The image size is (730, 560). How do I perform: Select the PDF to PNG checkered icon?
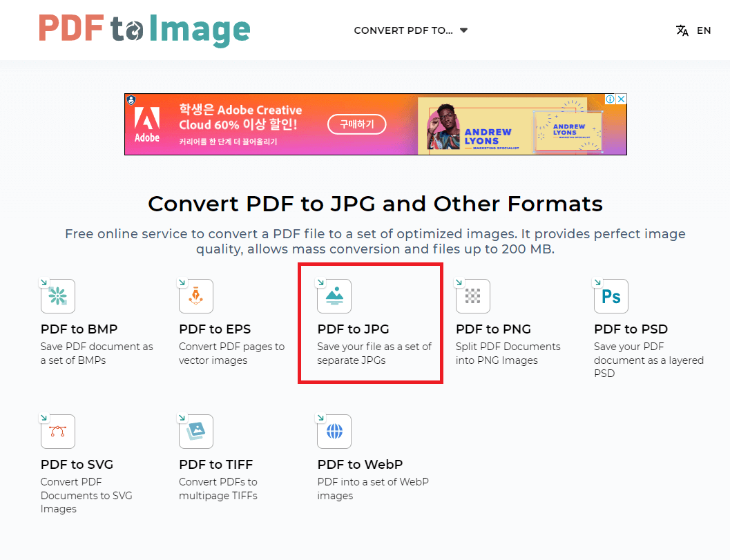tap(472, 296)
